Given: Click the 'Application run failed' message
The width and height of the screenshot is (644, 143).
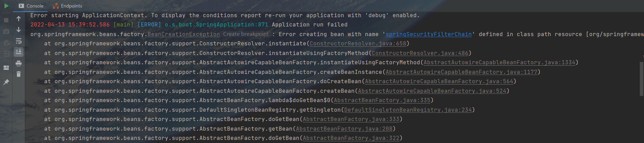Looking at the screenshot, I should click(x=310, y=25).
